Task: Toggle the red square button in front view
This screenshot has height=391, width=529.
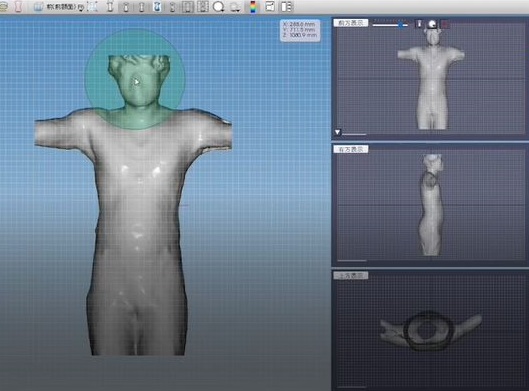Action: (445, 24)
